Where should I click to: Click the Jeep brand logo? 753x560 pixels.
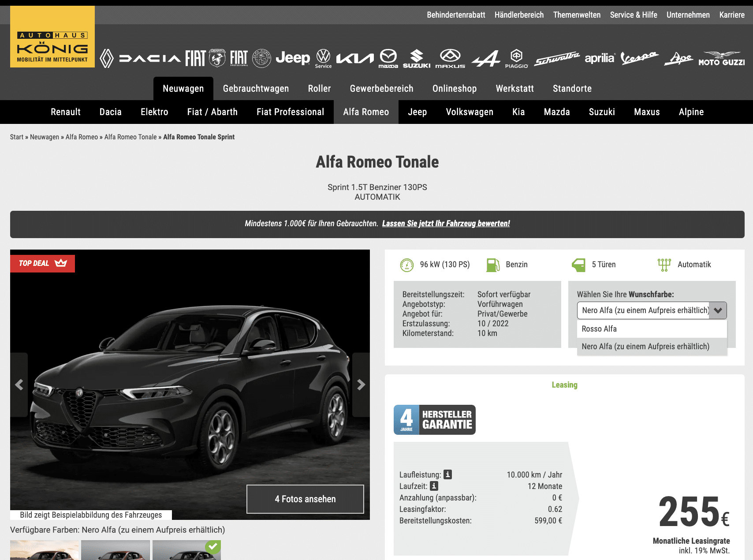pyautogui.click(x=293, y=58)
